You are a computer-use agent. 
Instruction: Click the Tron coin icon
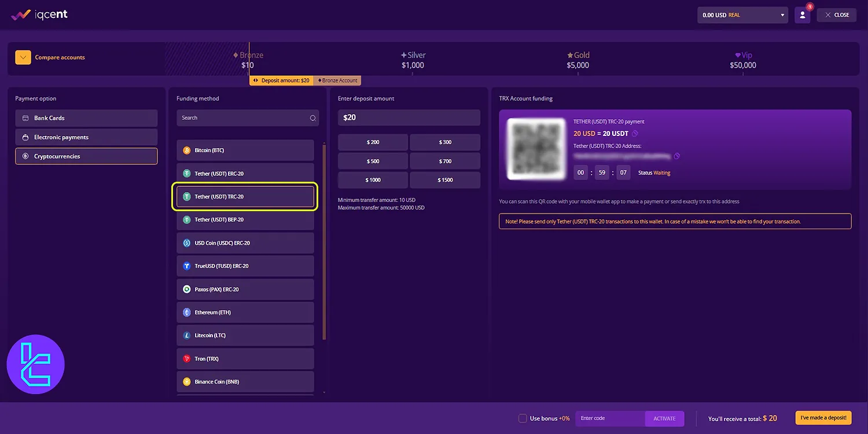tap(186, 359)
